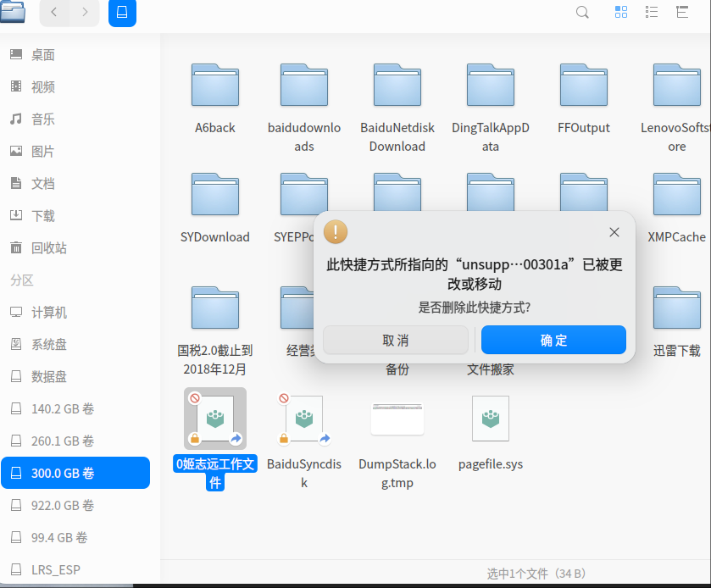
Task: Open 图片 in the sidebar
Action: (75, 152)
